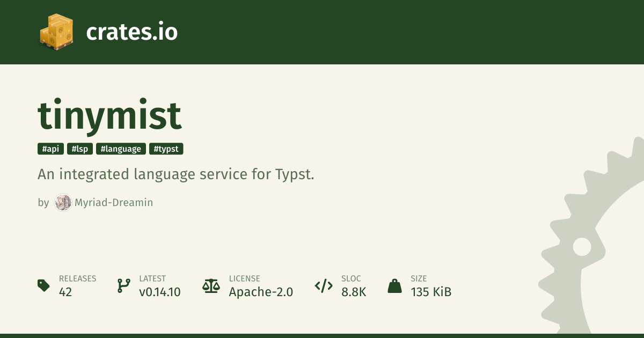Select the #api tag
This screenshot has height=338, width=644.
pos(50,149)
